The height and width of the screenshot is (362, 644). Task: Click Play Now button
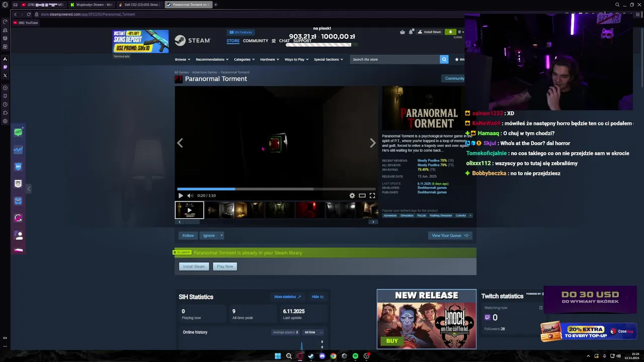(225, 266)
